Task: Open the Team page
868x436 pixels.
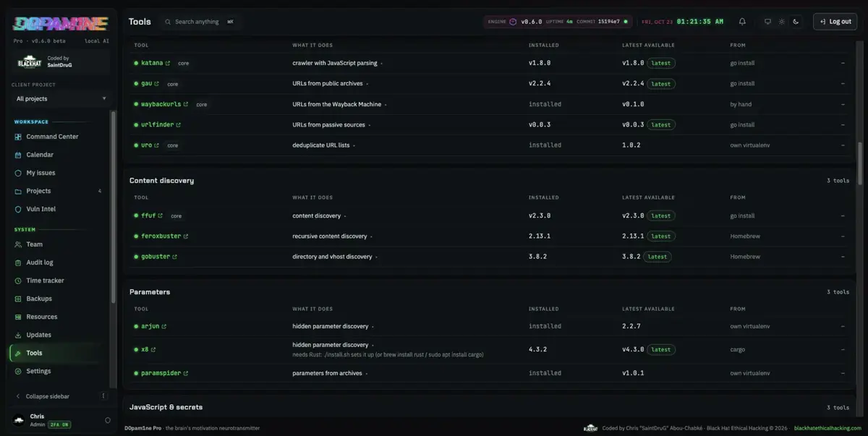Action: click(59, 244)
